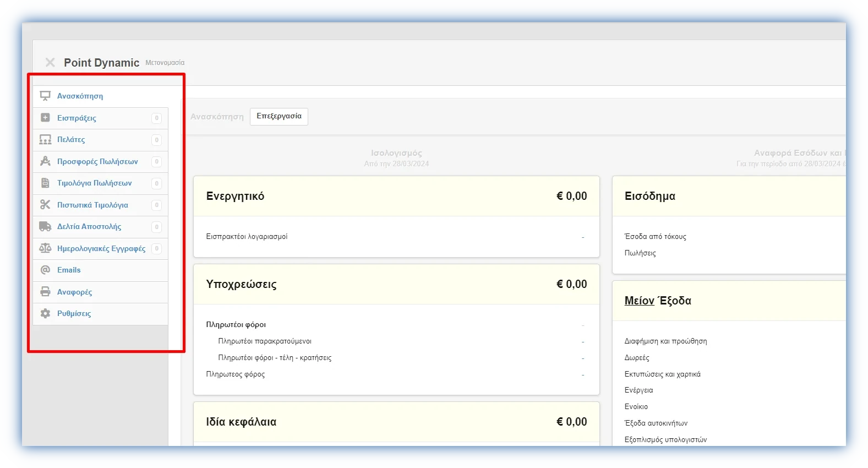Click the Τιμολόγια Πωλήσεων document icon
This screenshot has height=468, width=868.
pos(45,183)
